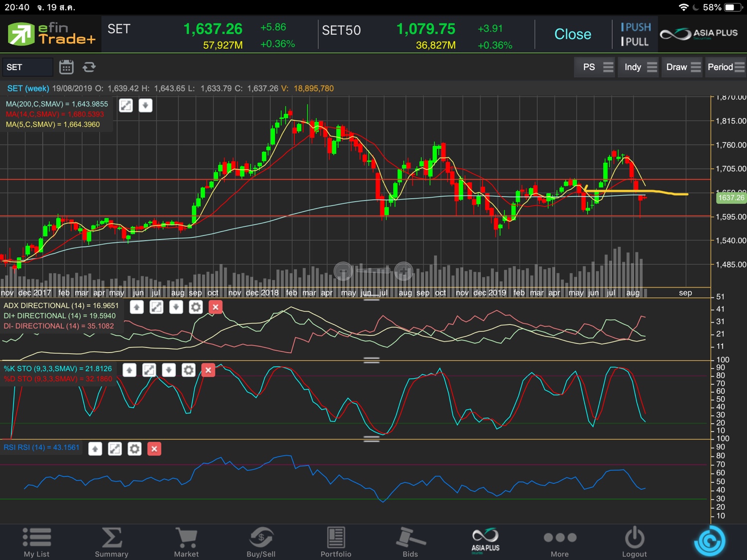Open settings gear for RSI indicator
The image size is (747, 560).
(x=134, y=449)
